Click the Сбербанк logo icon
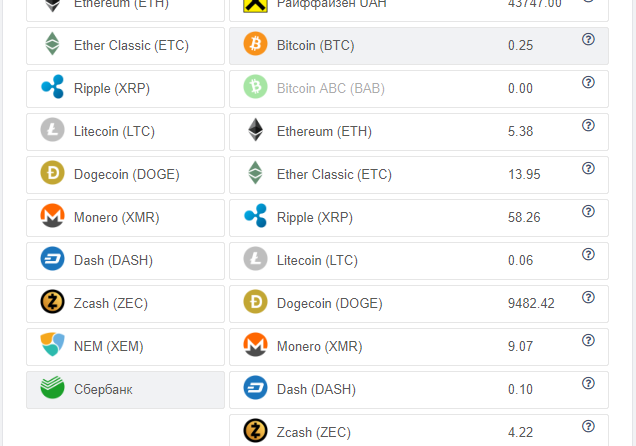Screen dimensions: 636x446 coord(52,389)
